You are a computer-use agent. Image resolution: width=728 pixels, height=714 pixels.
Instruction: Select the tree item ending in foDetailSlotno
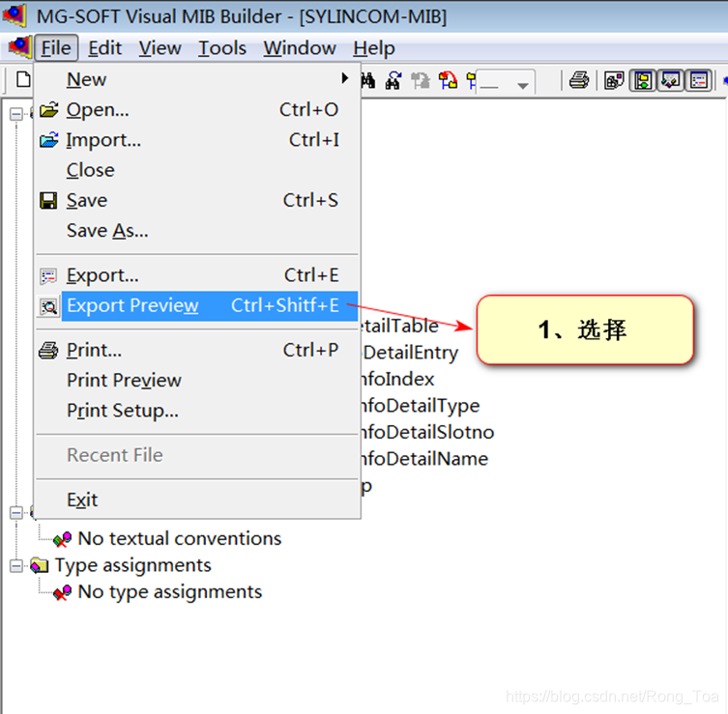click(428, 433)
